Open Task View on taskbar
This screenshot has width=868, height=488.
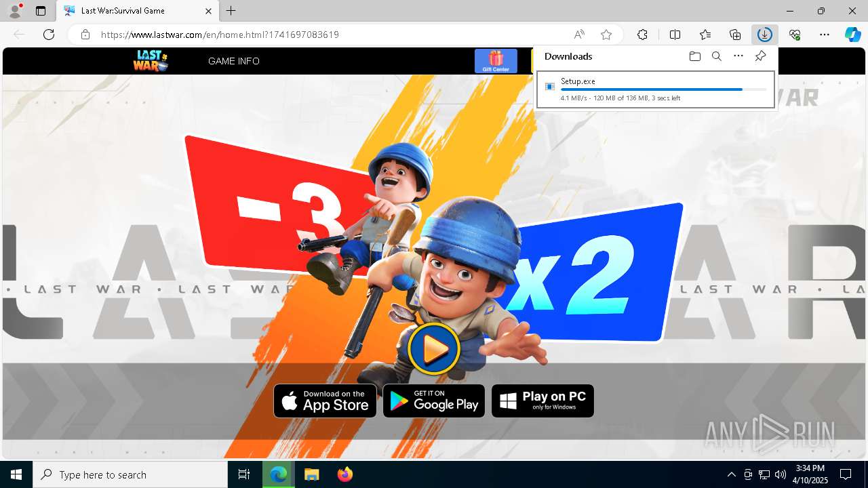(x=244, y=474)
